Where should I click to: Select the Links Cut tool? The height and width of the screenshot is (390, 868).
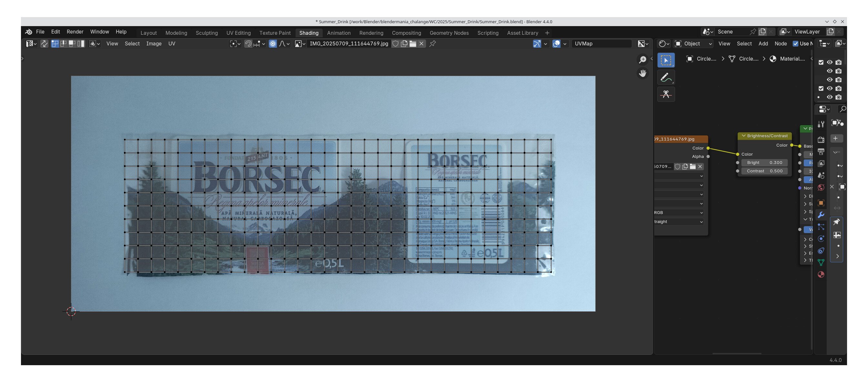pos(666,94)
